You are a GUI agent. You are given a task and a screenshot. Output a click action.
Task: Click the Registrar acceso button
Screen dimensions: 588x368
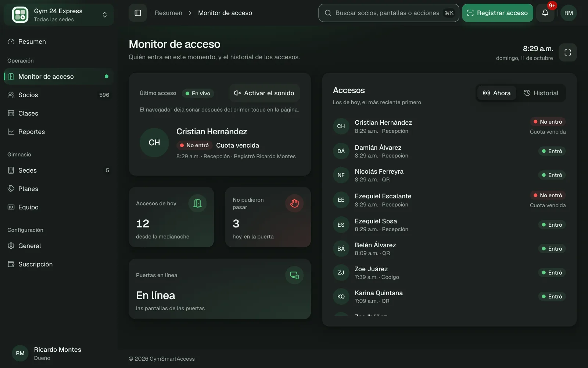click(x=498, y=13)
